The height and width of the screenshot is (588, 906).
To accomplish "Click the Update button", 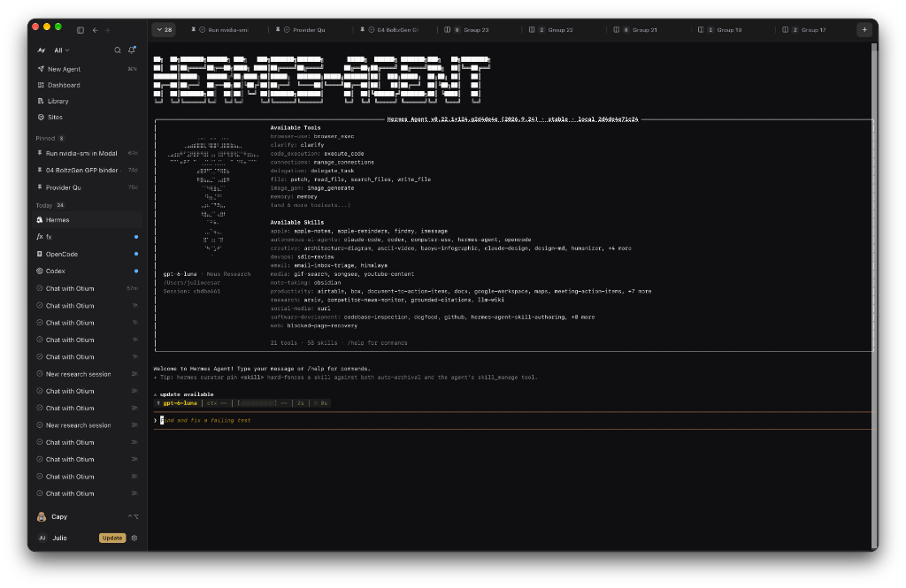I will tap(112, 538).
